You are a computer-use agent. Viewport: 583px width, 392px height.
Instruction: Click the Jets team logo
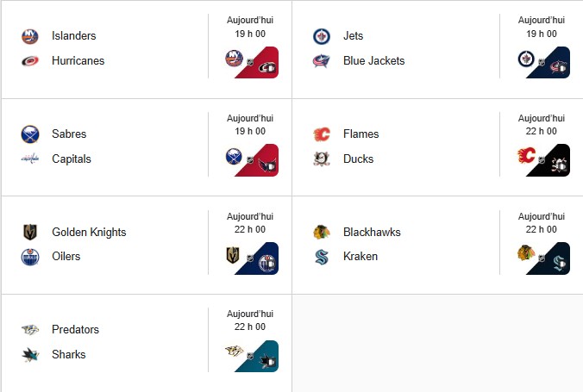click(x=322, y=36)
